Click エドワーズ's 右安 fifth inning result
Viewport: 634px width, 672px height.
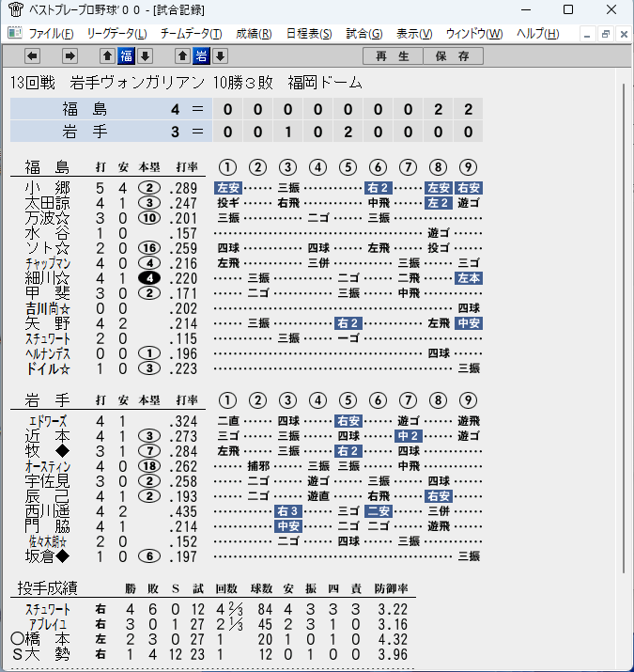(348, 421)
